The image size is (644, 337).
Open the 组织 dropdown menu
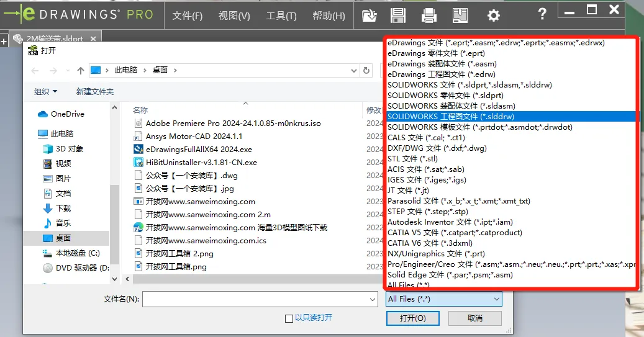[x=45, y=91]
